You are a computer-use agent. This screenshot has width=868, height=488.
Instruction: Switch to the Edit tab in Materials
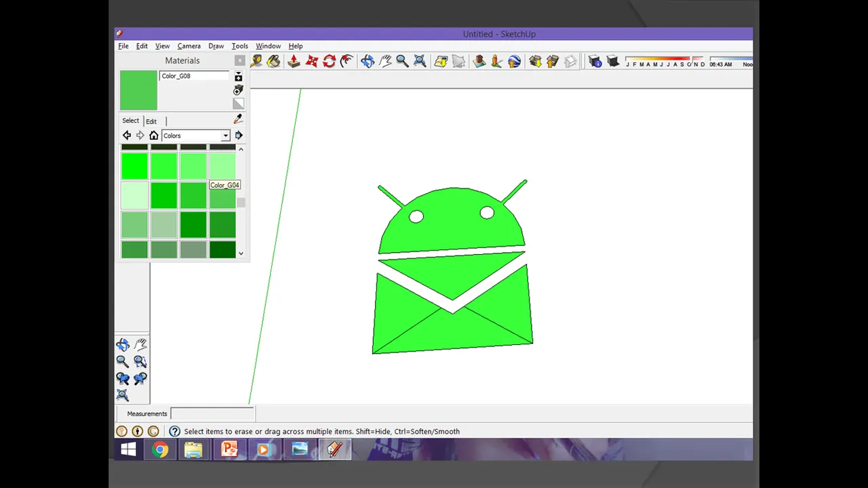[x=151, y=121]
